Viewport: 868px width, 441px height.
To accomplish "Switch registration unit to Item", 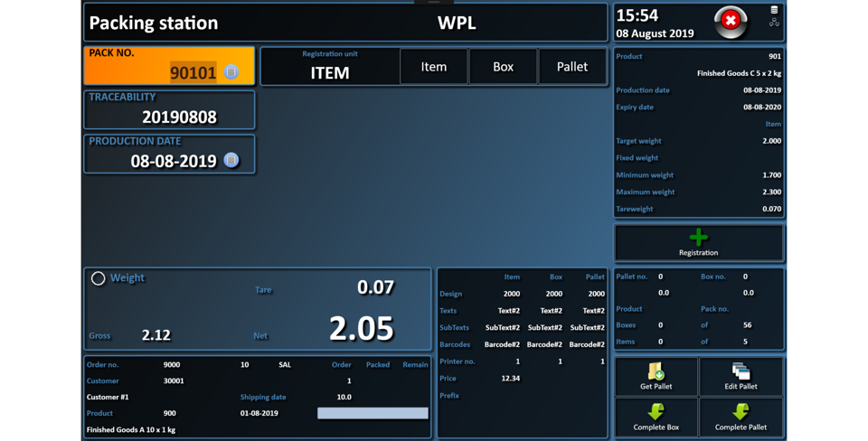I will pyautogui.click(x=434, y=67).
